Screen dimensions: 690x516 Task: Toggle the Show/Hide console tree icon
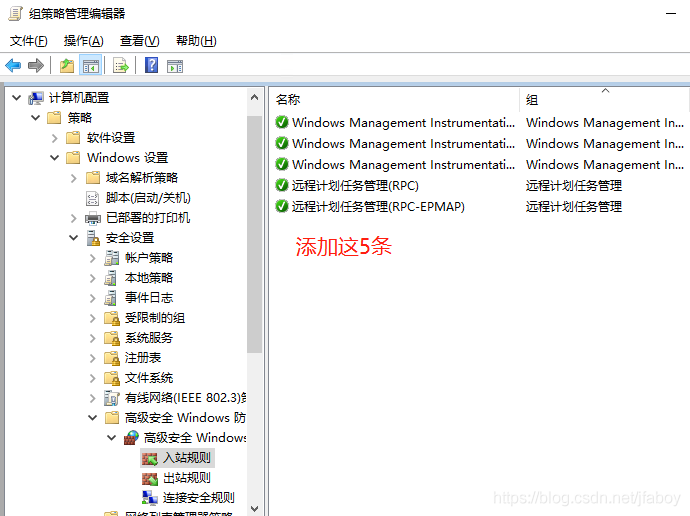pyautogui.click(x=91, y=66)
